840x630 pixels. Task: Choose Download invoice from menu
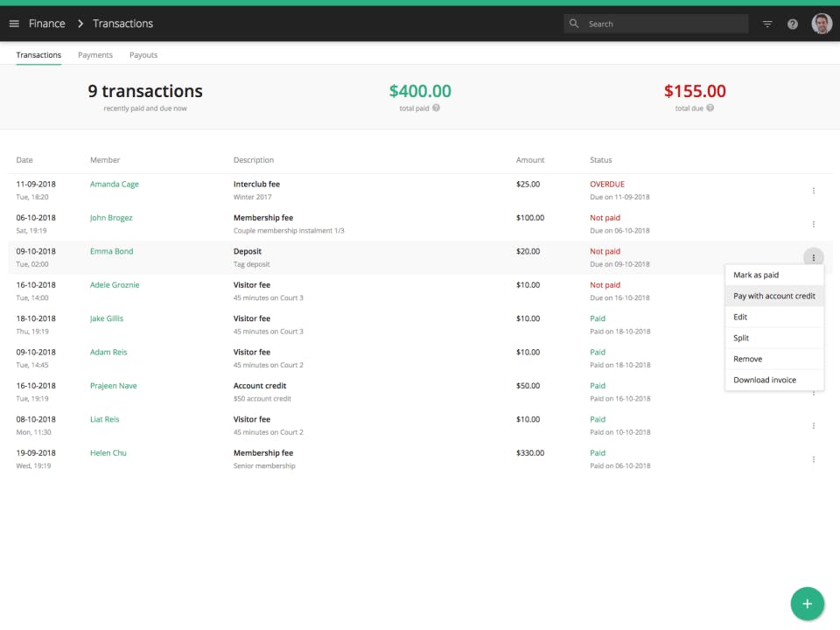(x=774, y=380)
